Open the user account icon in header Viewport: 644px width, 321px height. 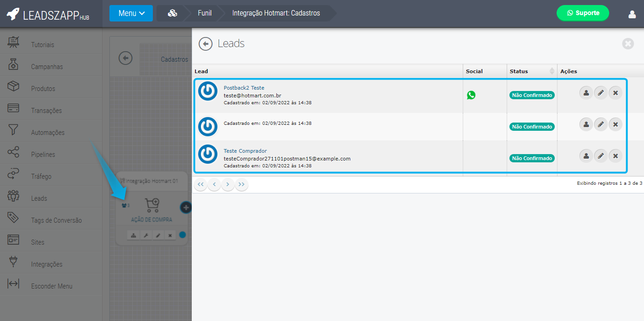[x=632, y=14]
